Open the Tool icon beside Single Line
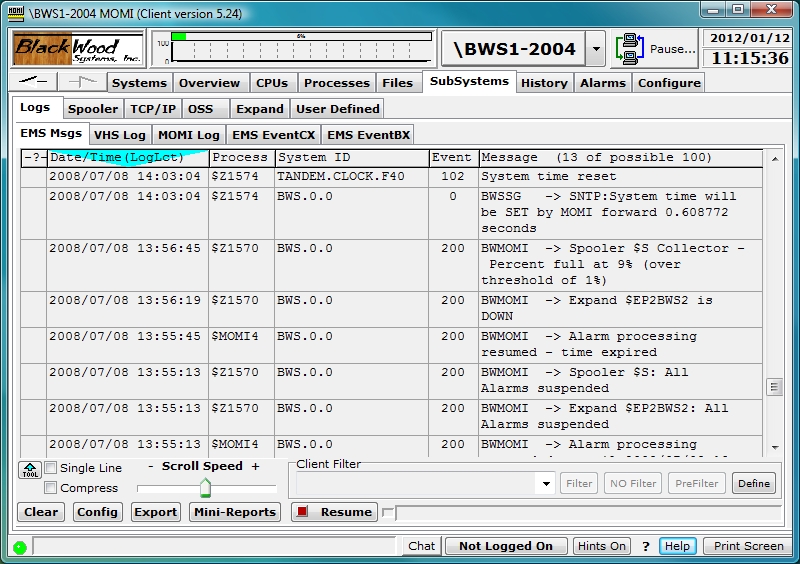Viewport: 800px width, 564px height. (30, 469)
